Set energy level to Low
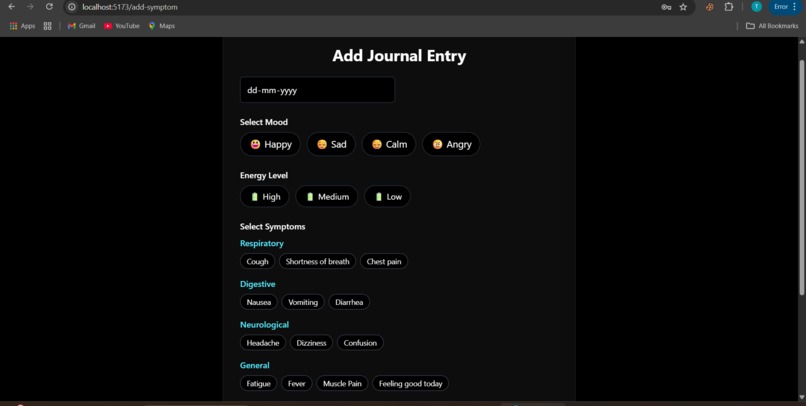The height and width of the screenshot is (406, 806). 388,196
